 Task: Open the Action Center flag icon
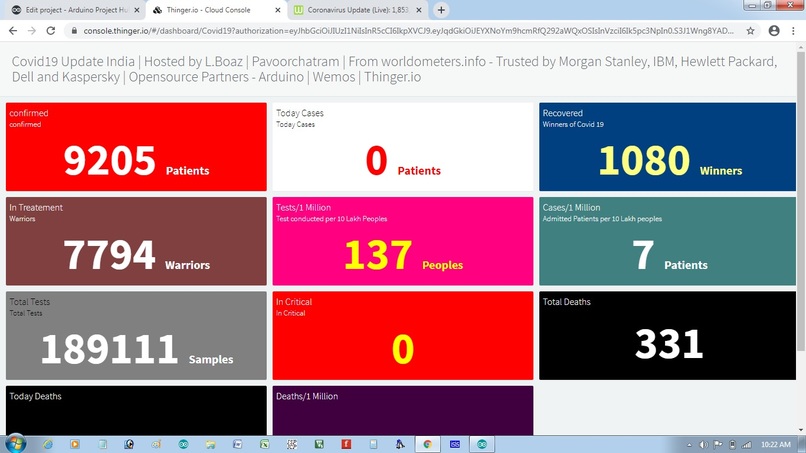click(x=718, y=445)
